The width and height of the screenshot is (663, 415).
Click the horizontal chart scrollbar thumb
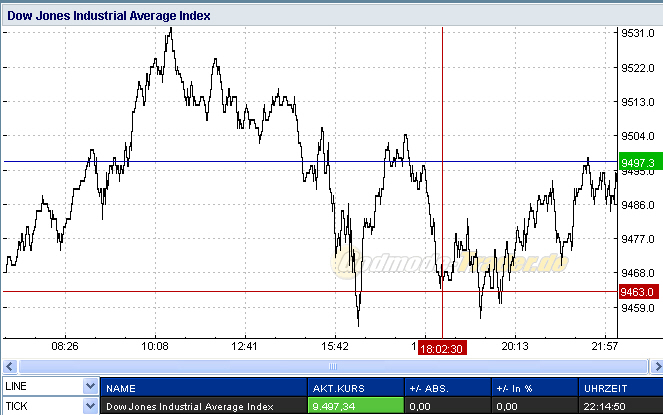point(333,366)
